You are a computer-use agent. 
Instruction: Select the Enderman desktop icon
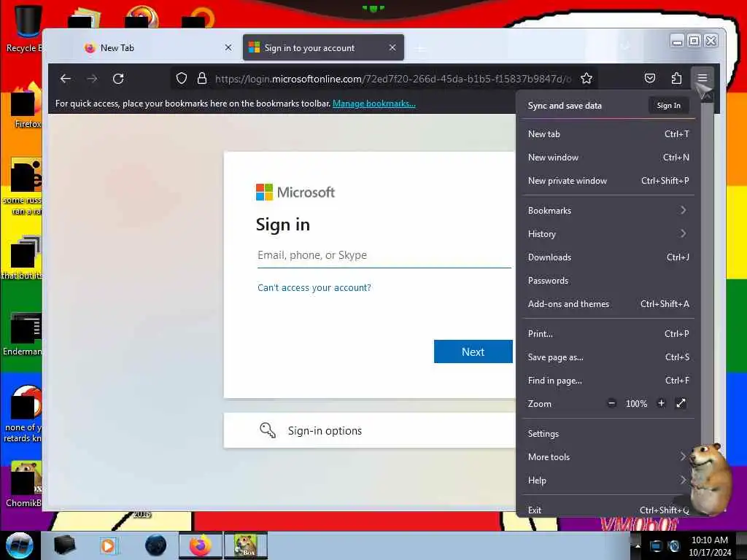23,334
